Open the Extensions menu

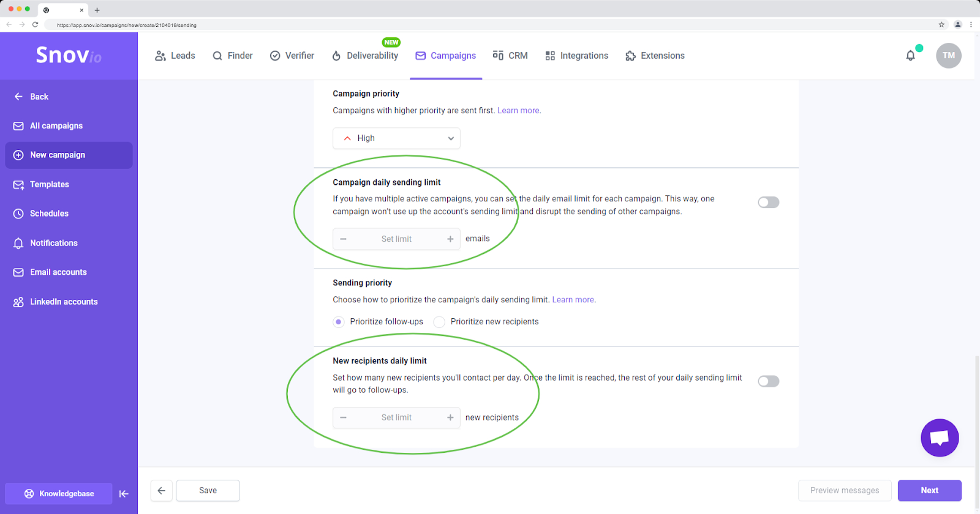655,56
